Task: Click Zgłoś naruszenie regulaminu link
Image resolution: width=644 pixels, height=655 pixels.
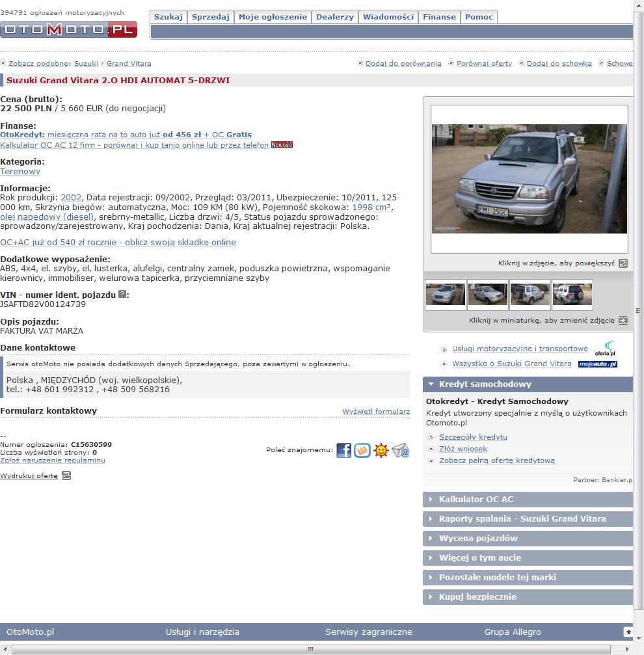Action: [x=53, y=461]
